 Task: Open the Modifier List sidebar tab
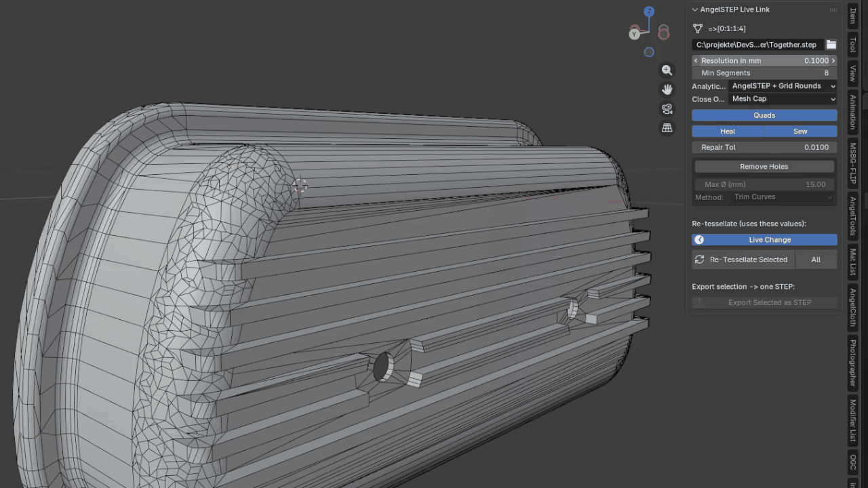coord(853,421)
